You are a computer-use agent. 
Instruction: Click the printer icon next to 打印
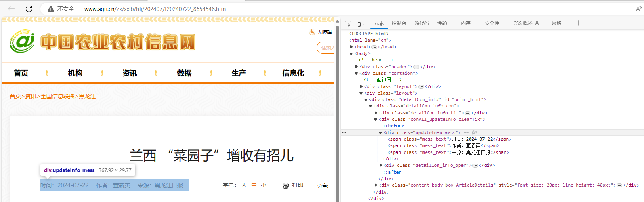(285, 185)
